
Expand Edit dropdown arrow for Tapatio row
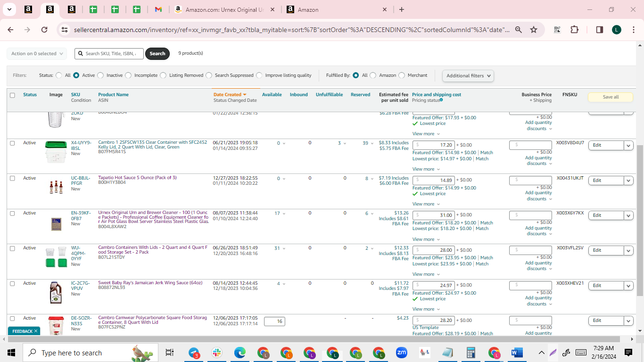[x=628, y=181]
